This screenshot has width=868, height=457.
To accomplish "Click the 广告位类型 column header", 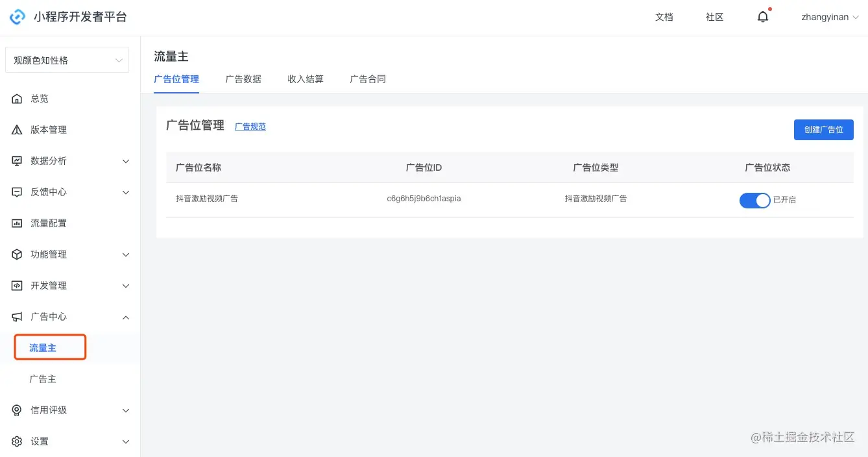I will coord(596,167).
